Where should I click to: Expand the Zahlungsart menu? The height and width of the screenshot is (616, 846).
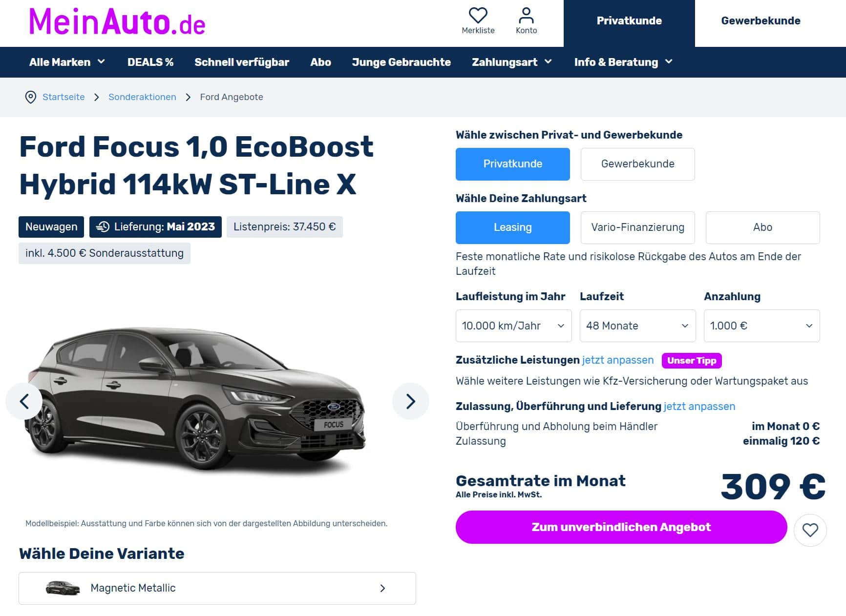[511, 62]
